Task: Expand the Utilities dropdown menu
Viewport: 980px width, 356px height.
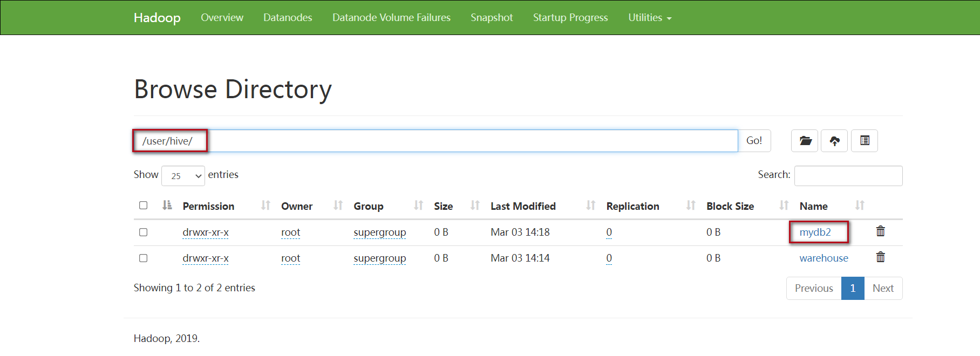Action: tap(650, 18)
